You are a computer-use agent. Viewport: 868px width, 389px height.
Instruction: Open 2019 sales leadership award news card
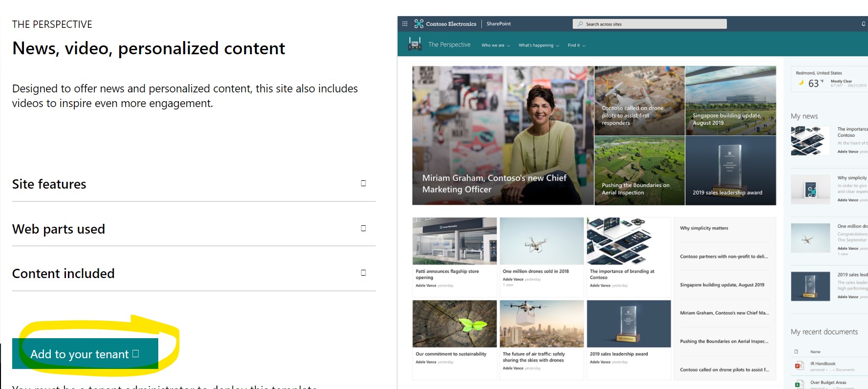click(629, 340)
